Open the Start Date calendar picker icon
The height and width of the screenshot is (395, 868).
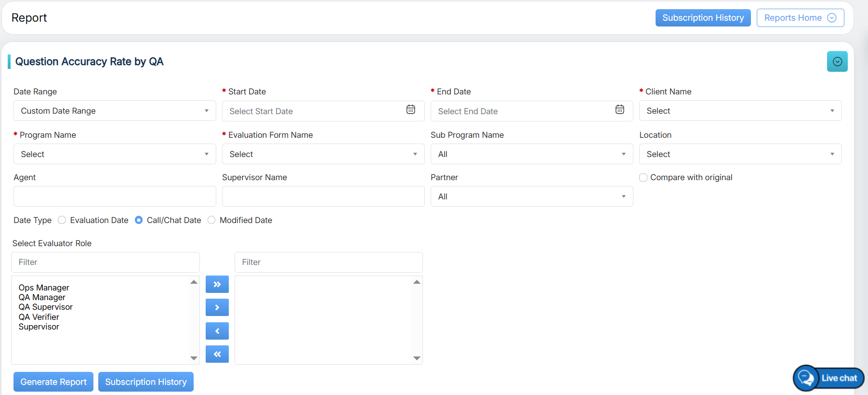point(410,110)
